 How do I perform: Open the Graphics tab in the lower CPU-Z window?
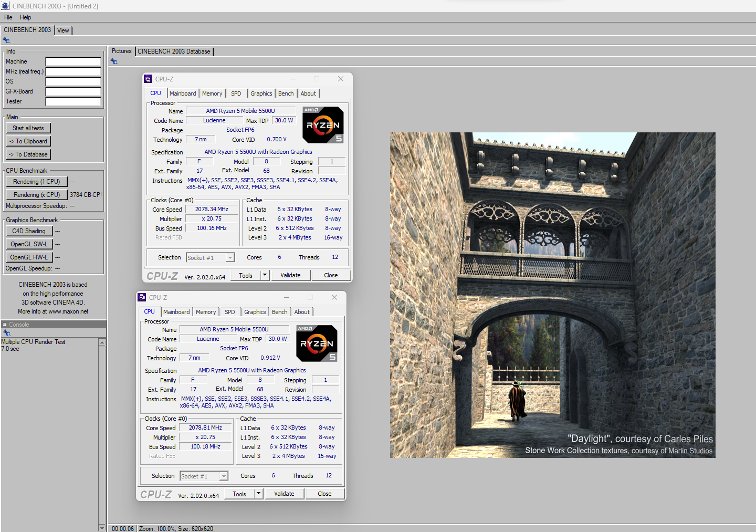[x=255, y=312]
